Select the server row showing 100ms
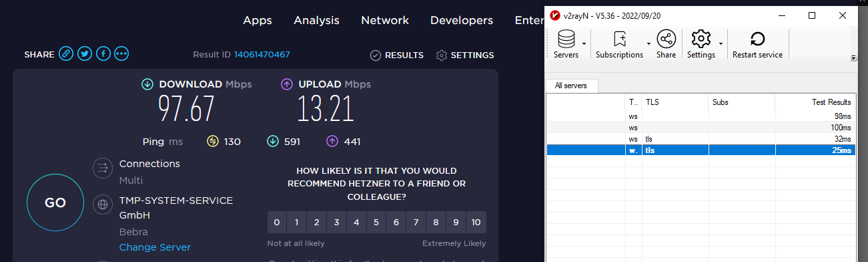The image size is (868, 262). pyautogui.click(x=701, y=128)
